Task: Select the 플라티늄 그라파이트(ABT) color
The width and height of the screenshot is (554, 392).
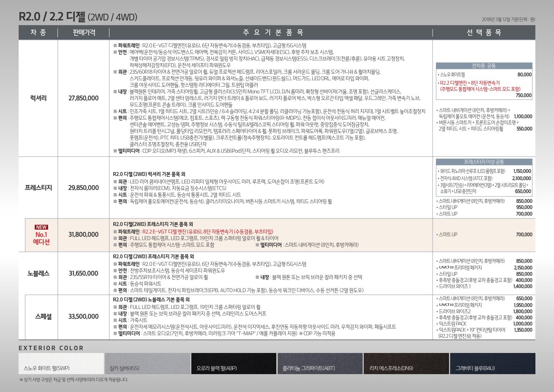Action: click(320, 363)
